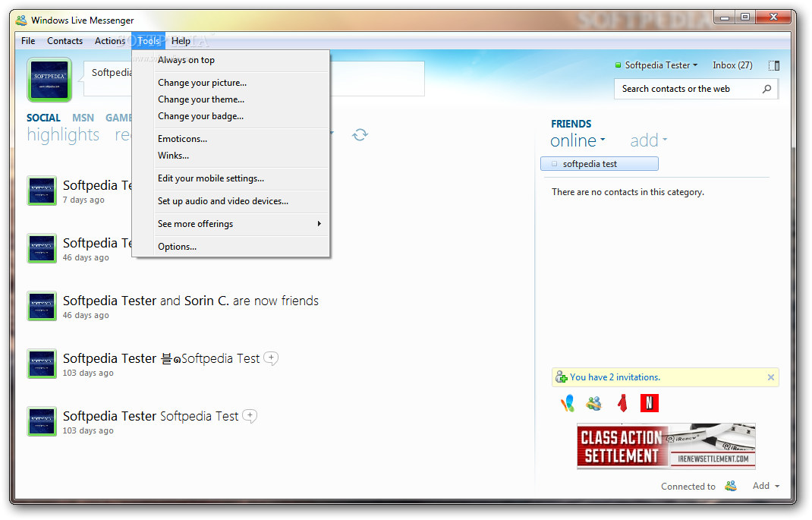Click the invitations contact icon

[x=561, y=377]
